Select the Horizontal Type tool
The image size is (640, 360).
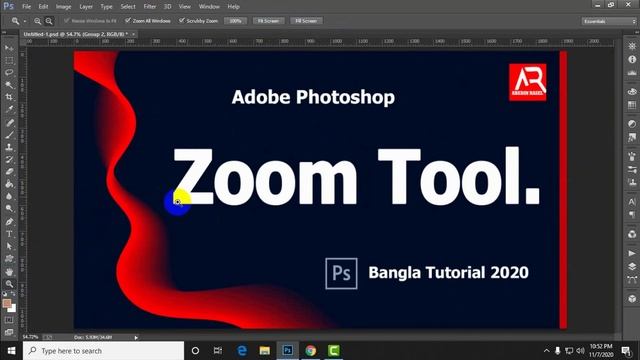(9, 234)
